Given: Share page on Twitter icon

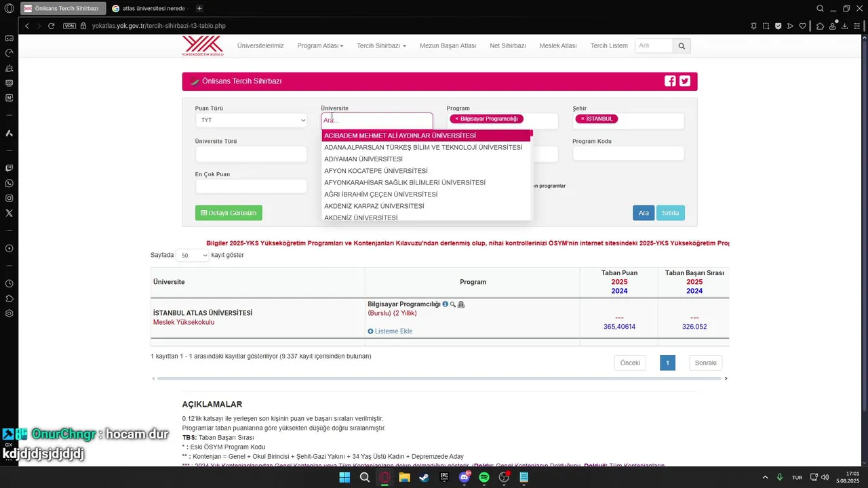Looking at the screenshot, I should tap(685, 81).
